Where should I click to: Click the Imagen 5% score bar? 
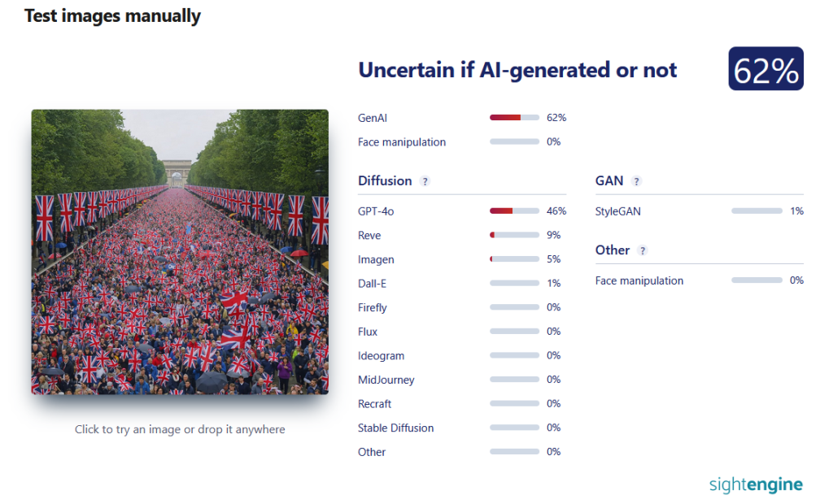click(x=514, y=259)
